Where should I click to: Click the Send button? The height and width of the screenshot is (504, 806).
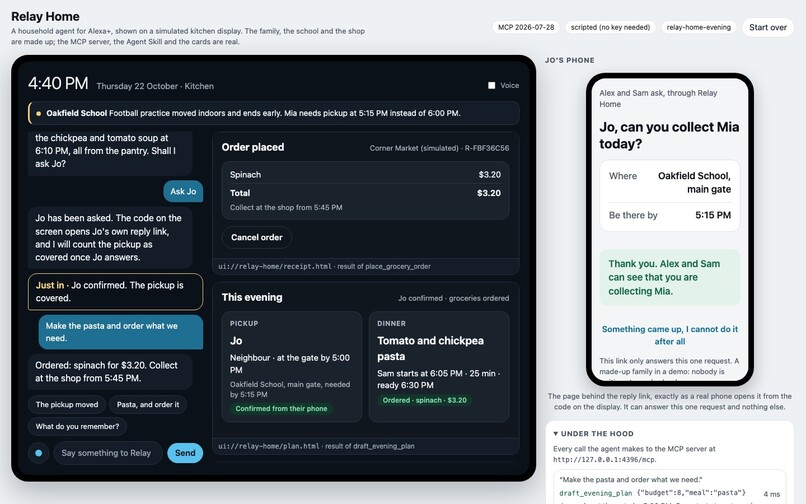click(185, 453)
